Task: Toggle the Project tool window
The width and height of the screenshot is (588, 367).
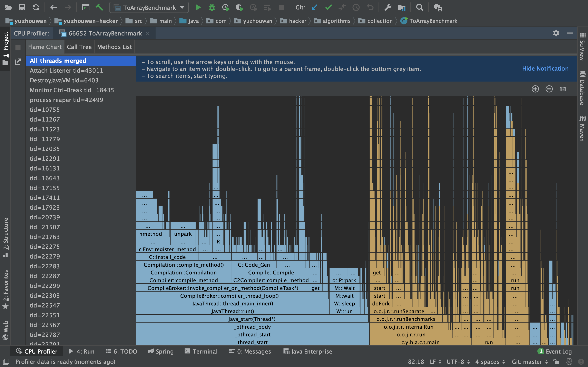Action: click(5, 48)
